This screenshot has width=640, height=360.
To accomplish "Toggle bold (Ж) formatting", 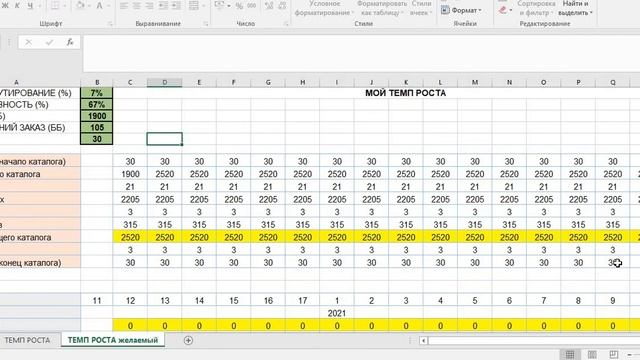I will pos(5,6).
